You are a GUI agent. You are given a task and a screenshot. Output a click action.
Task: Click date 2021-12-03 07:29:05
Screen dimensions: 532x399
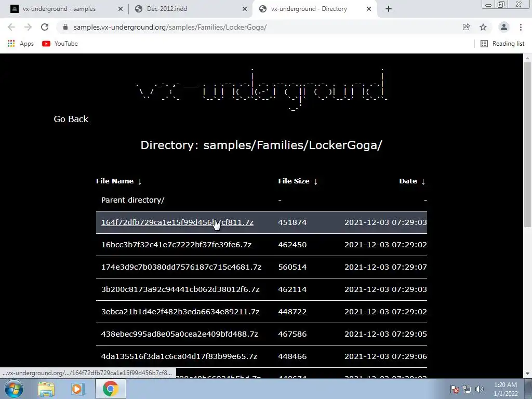[385, 334]
